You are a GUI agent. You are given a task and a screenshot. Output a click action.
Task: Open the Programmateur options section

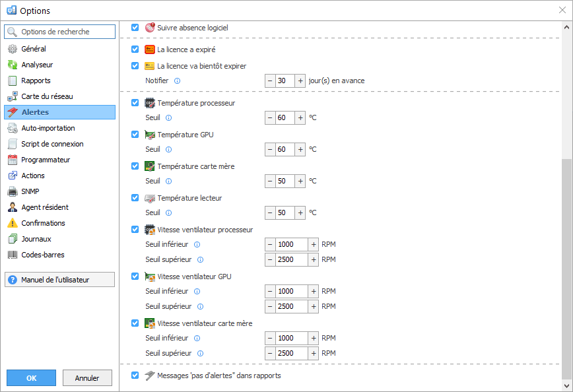[x=45, y=160]
